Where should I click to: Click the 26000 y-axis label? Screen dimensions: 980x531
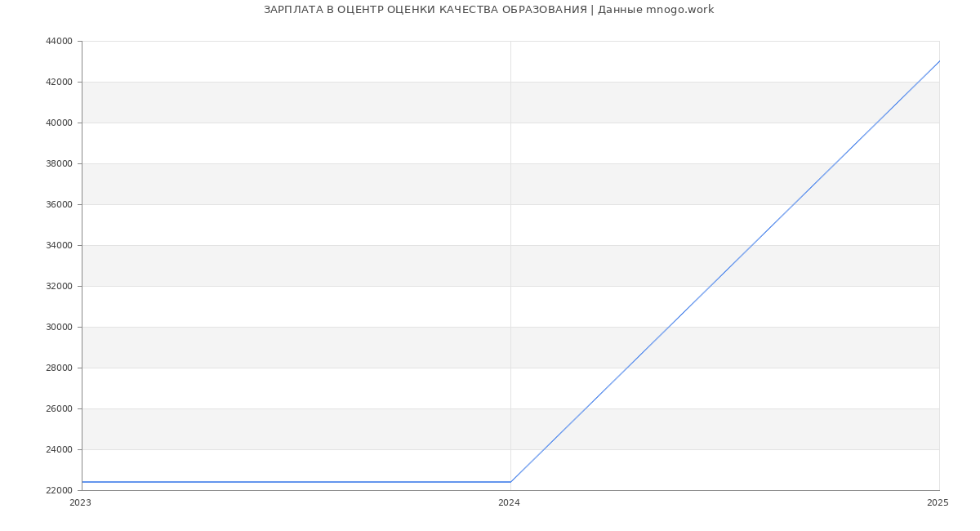pos(60,408)
